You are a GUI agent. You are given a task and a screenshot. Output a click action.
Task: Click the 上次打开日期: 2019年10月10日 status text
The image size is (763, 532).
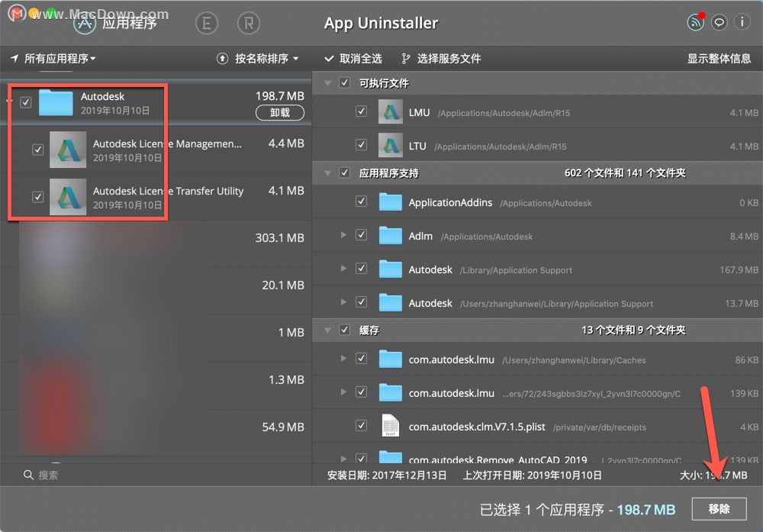point(532,476)
